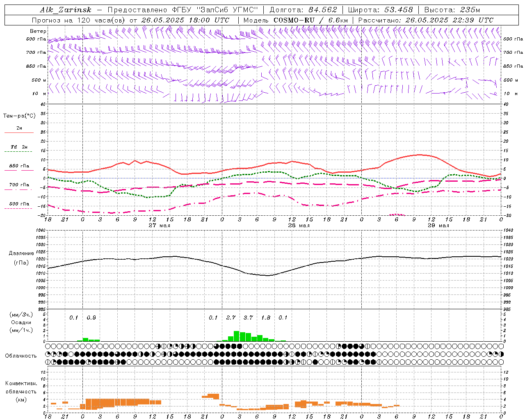Click the "2.7" precipitation total value

click(231, 318)
